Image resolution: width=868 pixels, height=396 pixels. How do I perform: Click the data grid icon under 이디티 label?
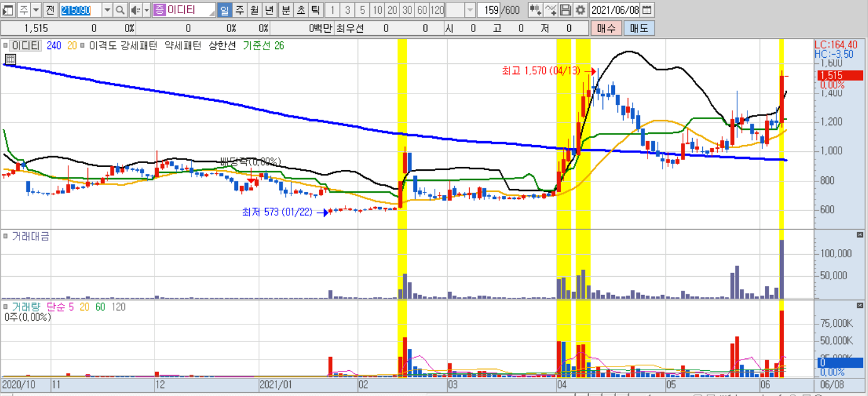(x=9, y=60)
